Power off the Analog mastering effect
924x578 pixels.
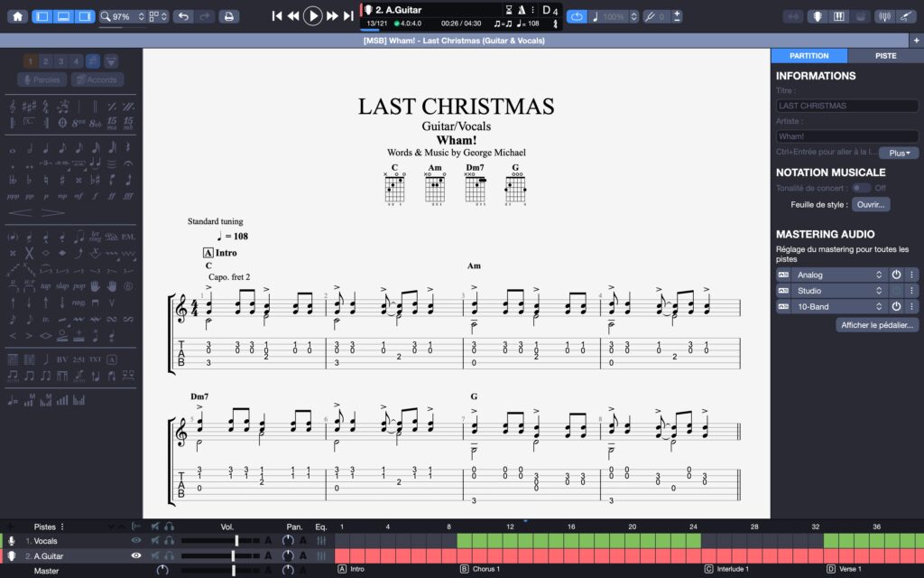click(x=897, y=275)
